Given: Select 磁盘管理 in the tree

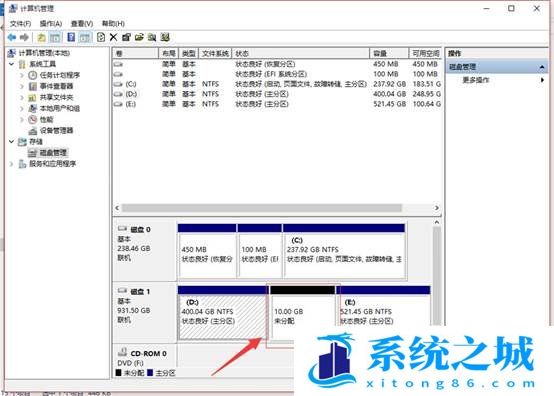Looking at the screenshot, I should [x=53, y=153].
